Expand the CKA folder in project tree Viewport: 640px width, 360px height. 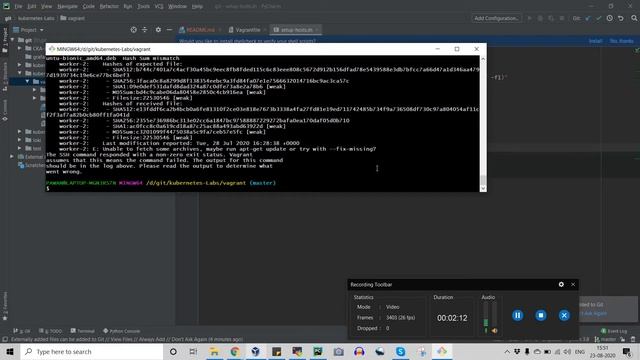point(20,48)
